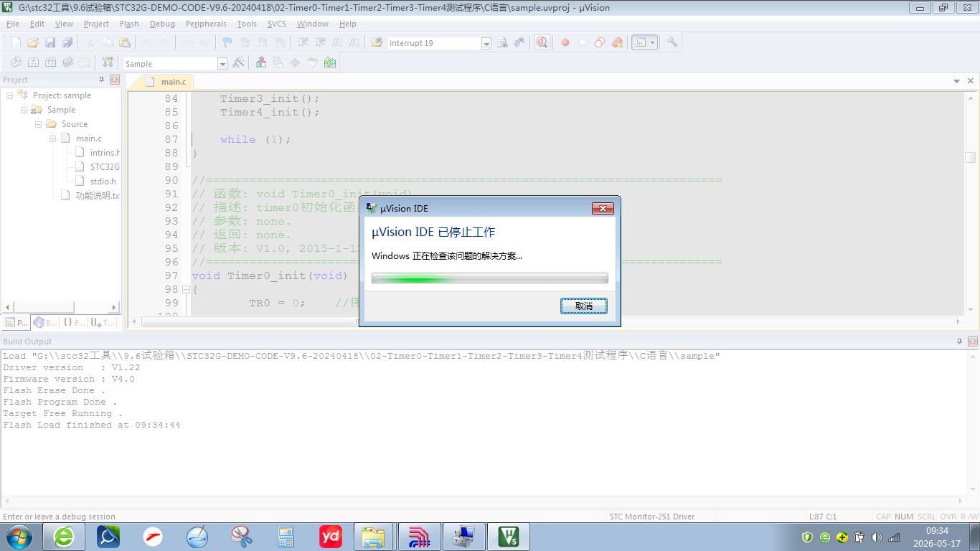The height and width of the screenshot is (551, 980).
Task: Open the File menu
Action: [x=12, y=24]
